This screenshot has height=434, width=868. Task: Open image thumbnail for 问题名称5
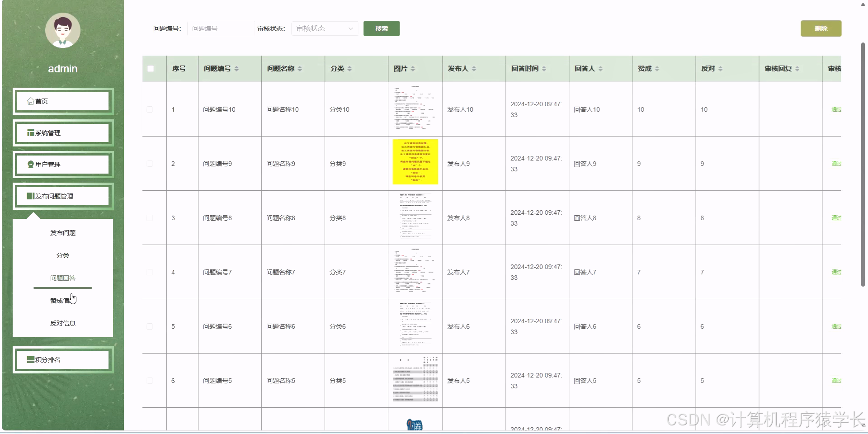415,379
